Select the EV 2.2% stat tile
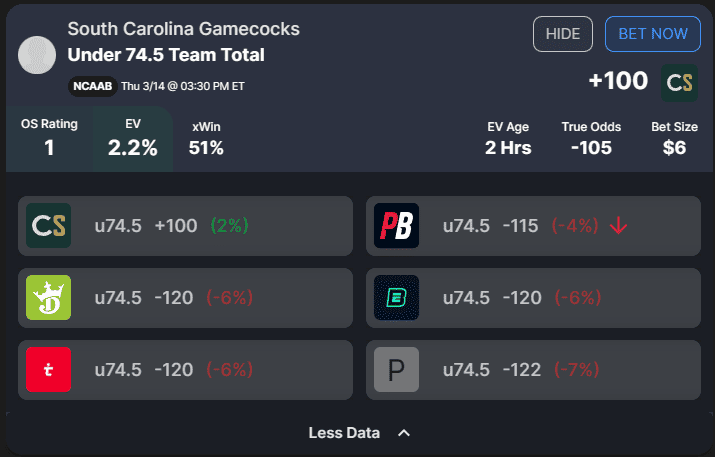The image size is (715, 457). (132, 138)
